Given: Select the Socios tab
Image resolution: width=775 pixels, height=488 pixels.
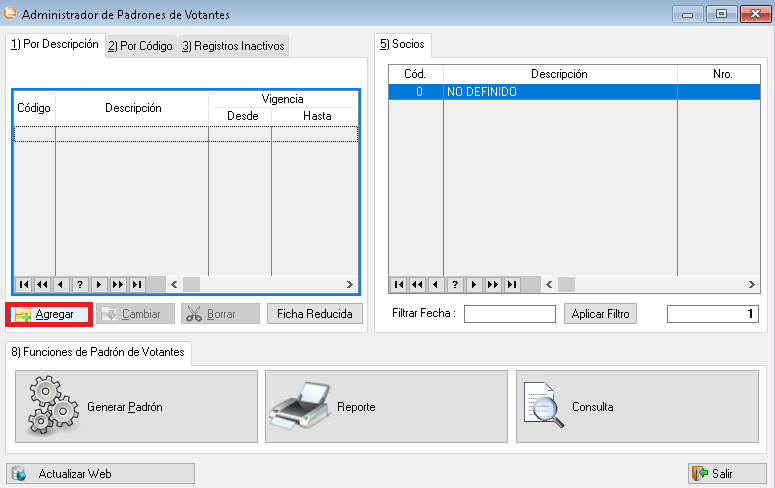Looking at the screenshot, I should tap(401, 45).
